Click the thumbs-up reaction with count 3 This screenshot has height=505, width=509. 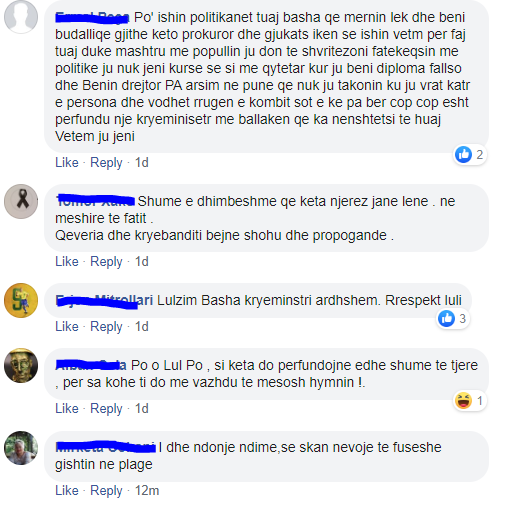[453, 318]
